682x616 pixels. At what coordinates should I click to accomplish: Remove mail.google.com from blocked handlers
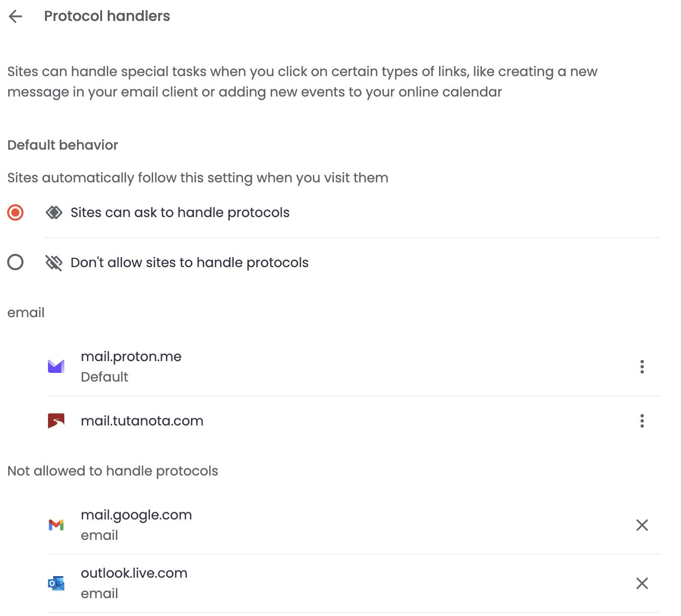(642, 525)
